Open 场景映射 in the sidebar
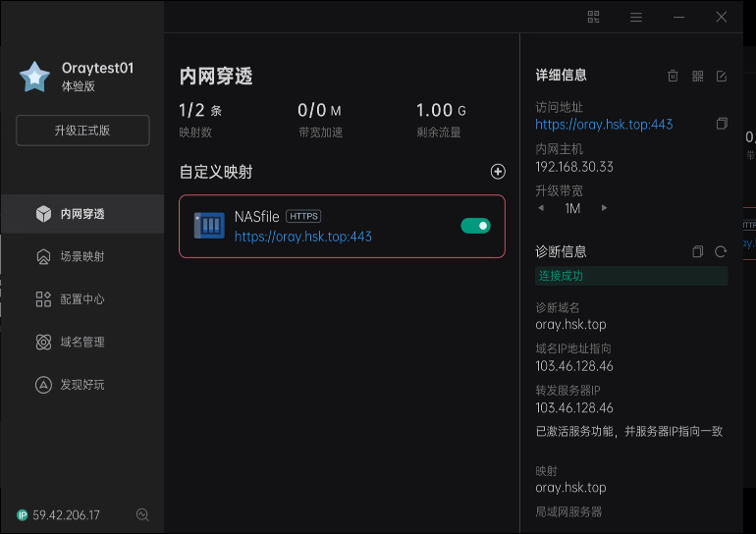Image resolution: width=756 pixels, height=534 pixels. [x=82, y=256]
